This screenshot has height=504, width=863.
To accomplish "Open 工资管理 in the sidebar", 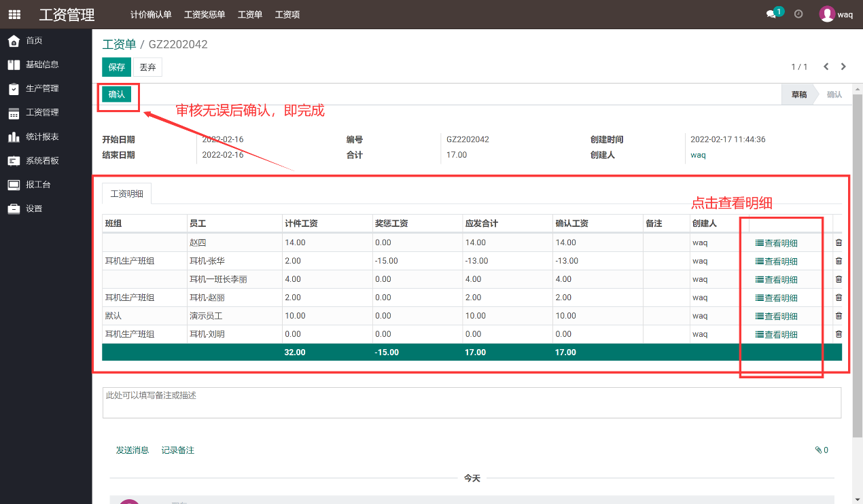I will coord(41,113).
